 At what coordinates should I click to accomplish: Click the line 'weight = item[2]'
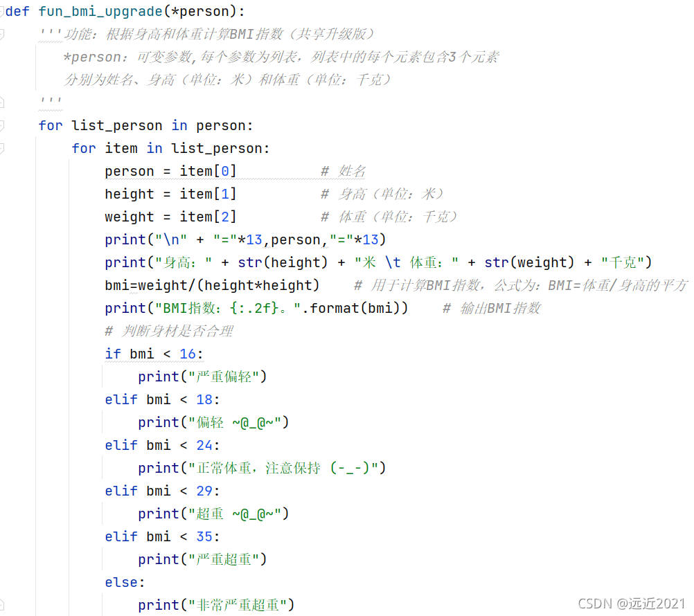tap(170, 217)
